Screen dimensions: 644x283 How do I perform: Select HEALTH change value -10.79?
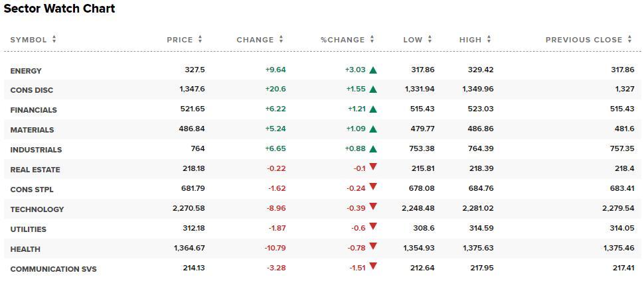275,248
